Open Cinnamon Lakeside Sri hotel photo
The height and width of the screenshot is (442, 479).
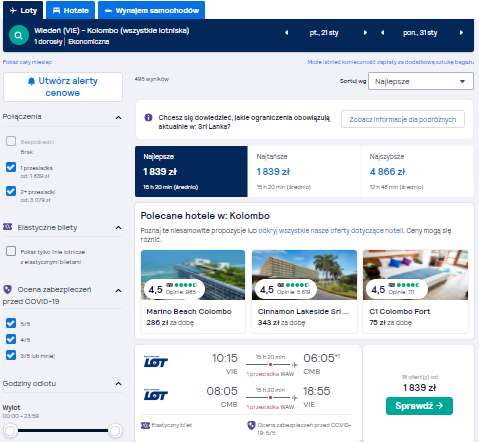click(304, 275)
